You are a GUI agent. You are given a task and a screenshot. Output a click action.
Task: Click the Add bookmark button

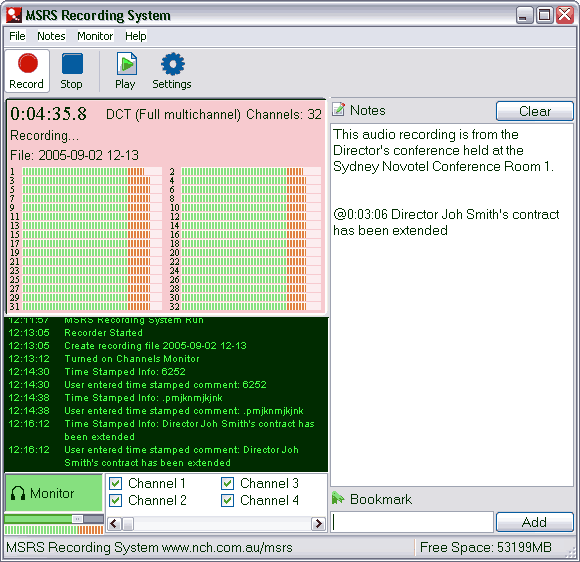click(535, 522)
